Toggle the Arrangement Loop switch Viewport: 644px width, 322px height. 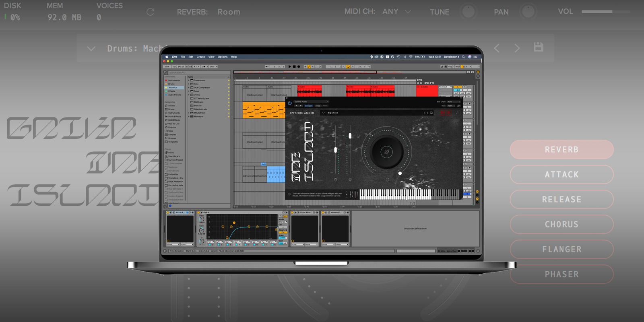click(348, 67)
